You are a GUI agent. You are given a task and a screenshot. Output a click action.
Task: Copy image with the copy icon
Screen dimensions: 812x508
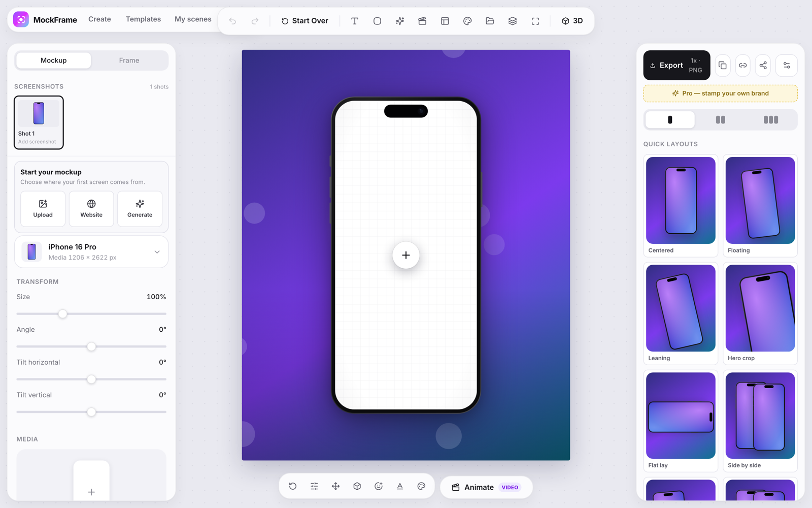tap(723, 65)
